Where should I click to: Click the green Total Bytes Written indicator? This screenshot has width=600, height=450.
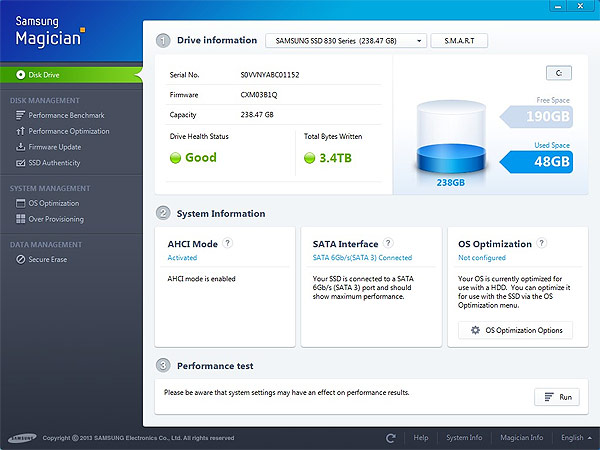[x=309, y=158]
